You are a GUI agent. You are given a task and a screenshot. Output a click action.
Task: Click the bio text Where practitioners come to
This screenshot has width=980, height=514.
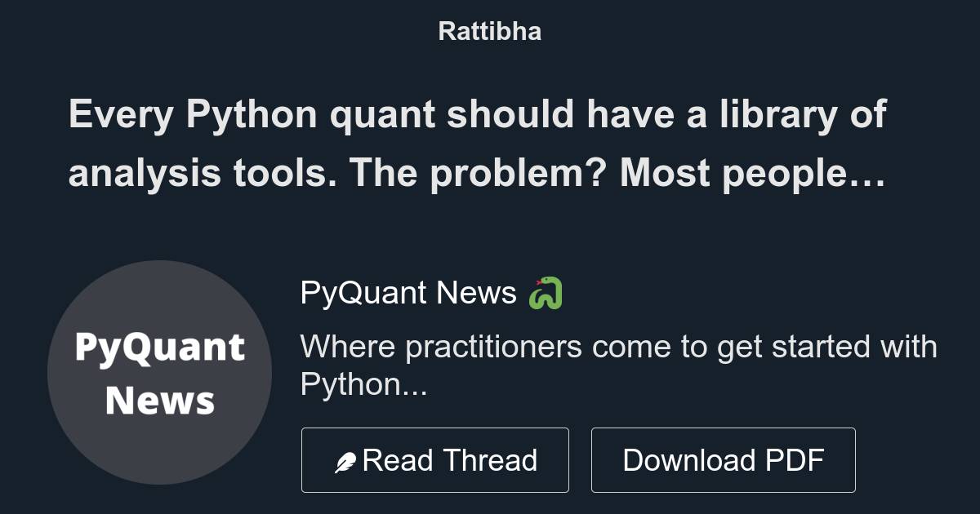[x=619, y=347]
